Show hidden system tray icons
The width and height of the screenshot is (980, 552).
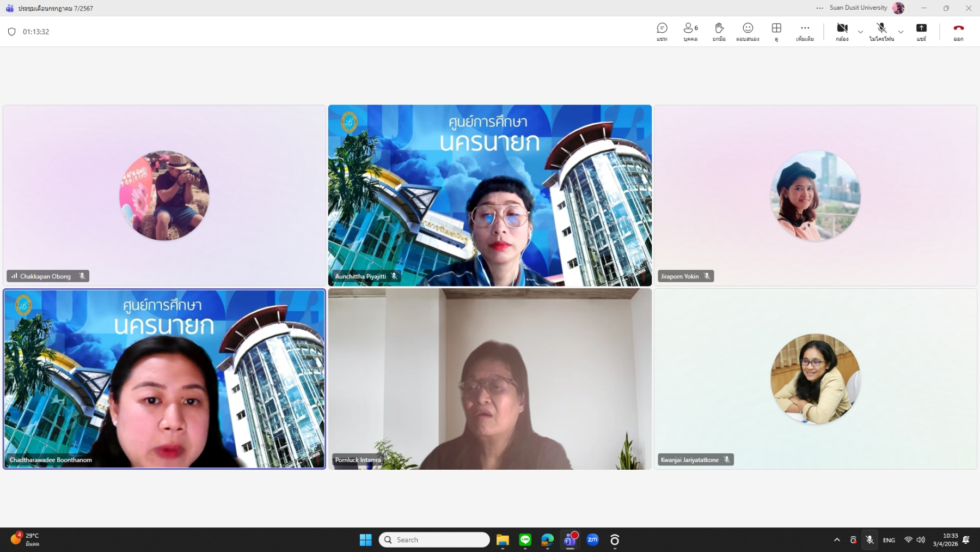(837, 540)
